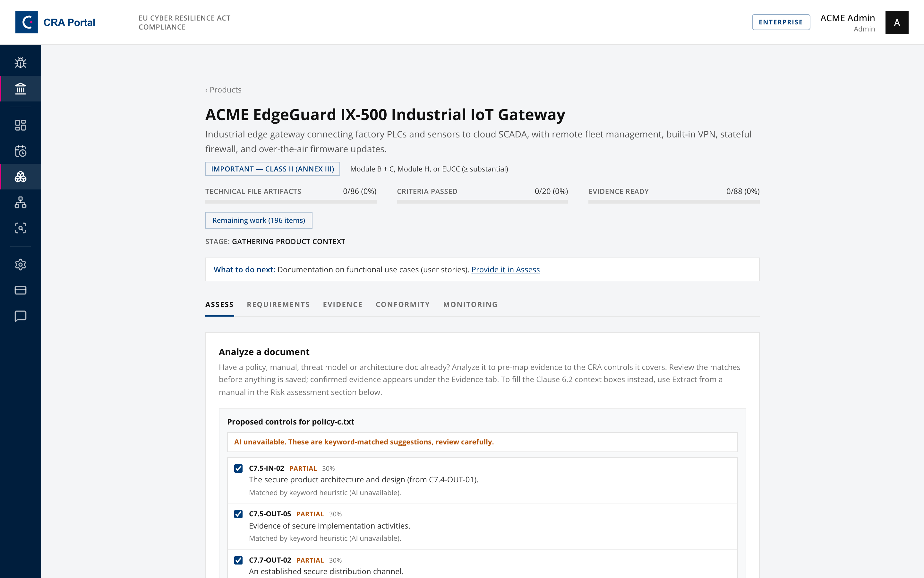924x578 pixels.
Task: Open the products cubes sidebar icon
Action: [20, 177]
